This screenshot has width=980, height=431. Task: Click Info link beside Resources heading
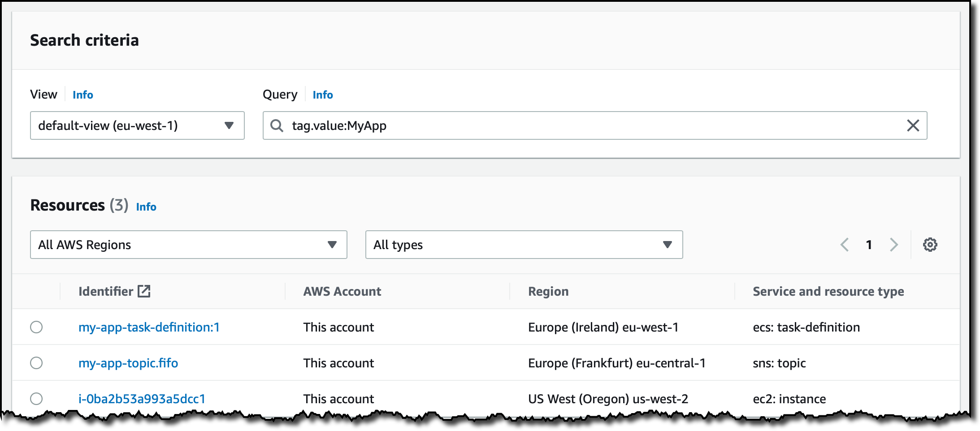tap(146, 207)
